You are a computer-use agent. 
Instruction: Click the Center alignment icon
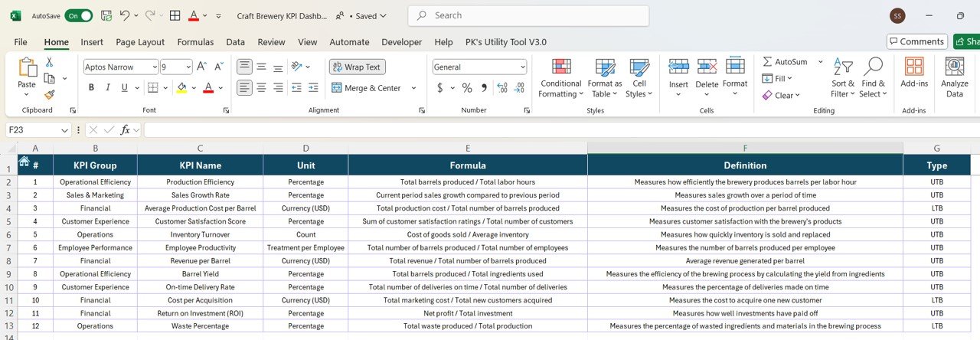click(x=262, y=88)
